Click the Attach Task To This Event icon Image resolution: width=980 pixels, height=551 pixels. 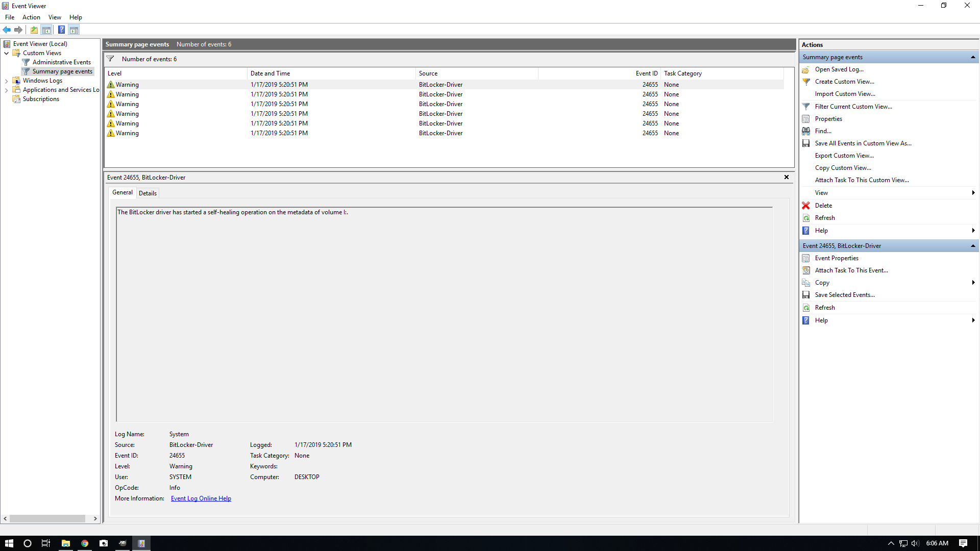coord(806,270)
